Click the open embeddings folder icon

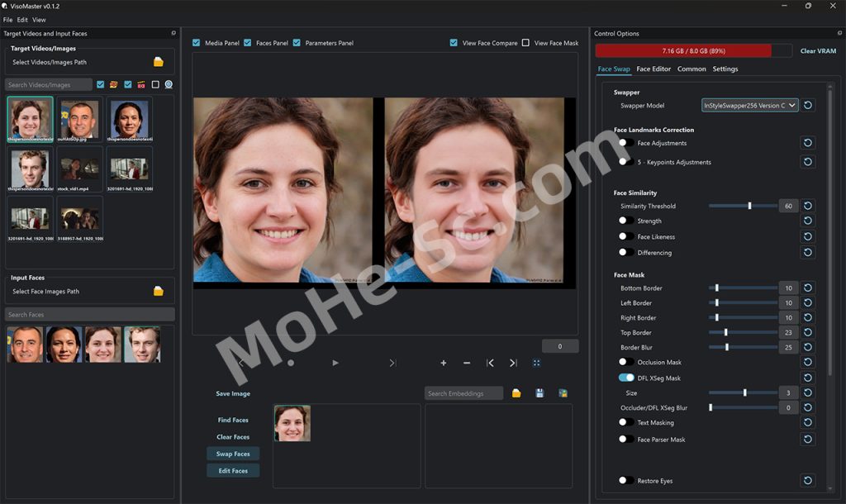point(516,393)
